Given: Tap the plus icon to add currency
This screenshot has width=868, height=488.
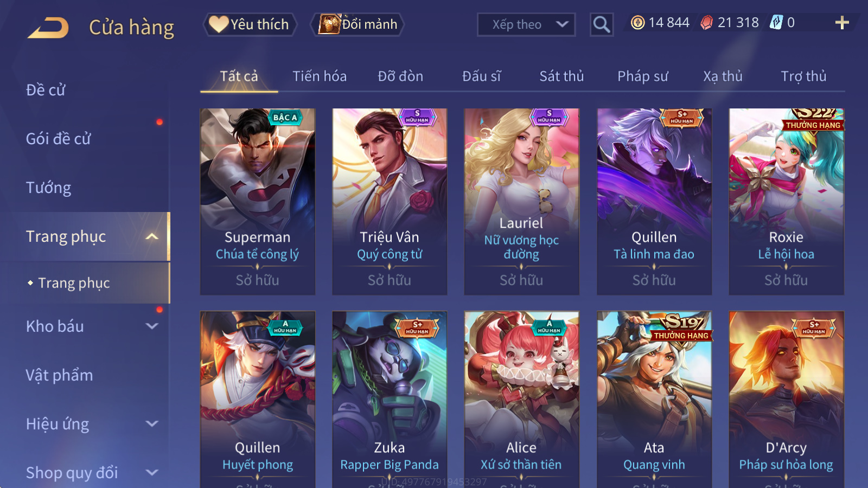Looking at the screenshot, I should tap(841, 23).
